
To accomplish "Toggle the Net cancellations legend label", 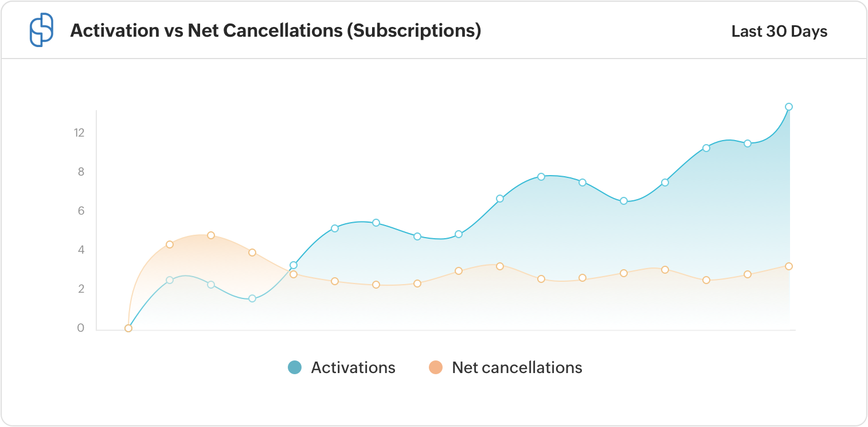I will pyautogui.click(x=517, y=367).
